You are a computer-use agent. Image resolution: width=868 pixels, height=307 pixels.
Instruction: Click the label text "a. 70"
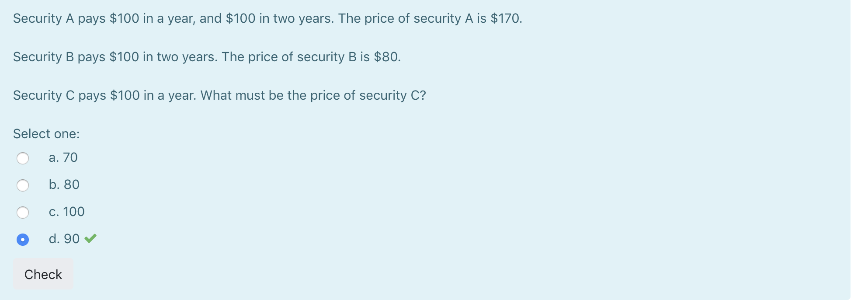(63, 158)
